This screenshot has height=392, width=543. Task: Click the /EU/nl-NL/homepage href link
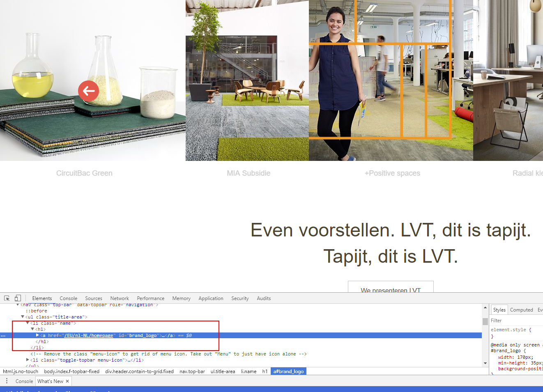(x=89, y=335)
